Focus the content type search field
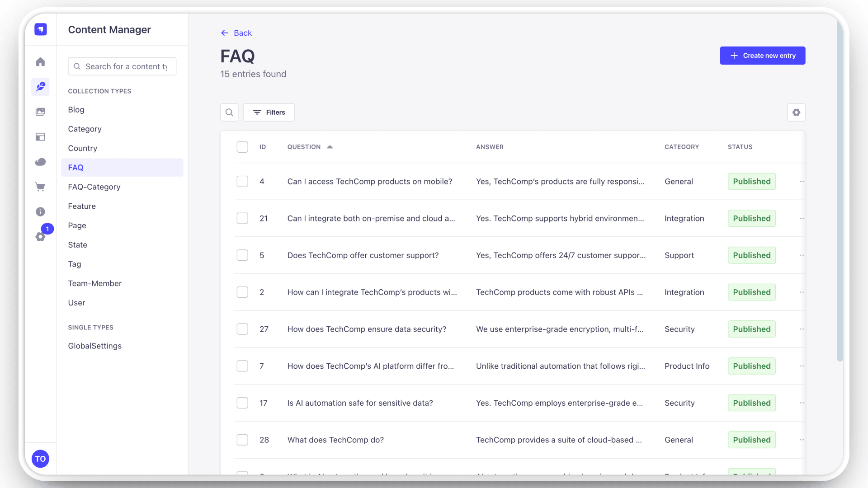This screenshot has width=868, height=488. [122, 66]
